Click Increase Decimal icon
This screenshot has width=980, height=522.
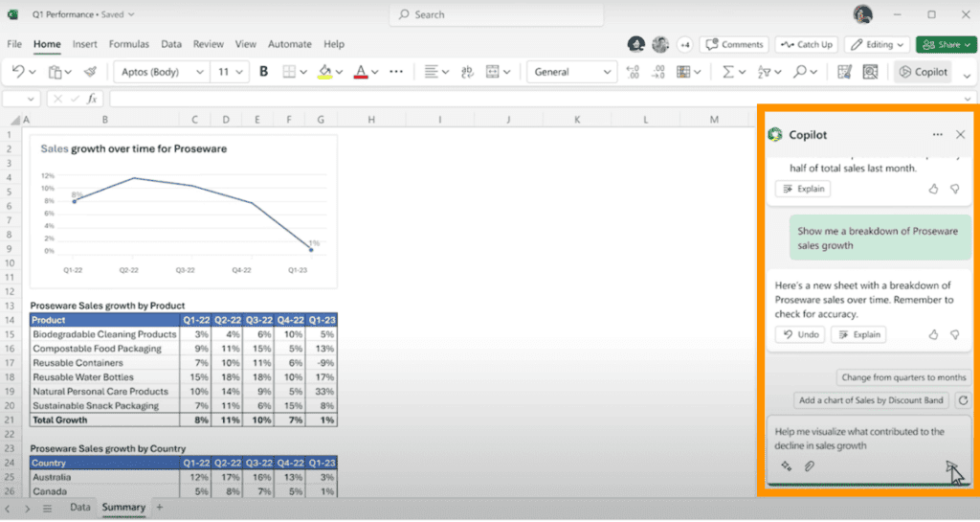tap(657, 72)
